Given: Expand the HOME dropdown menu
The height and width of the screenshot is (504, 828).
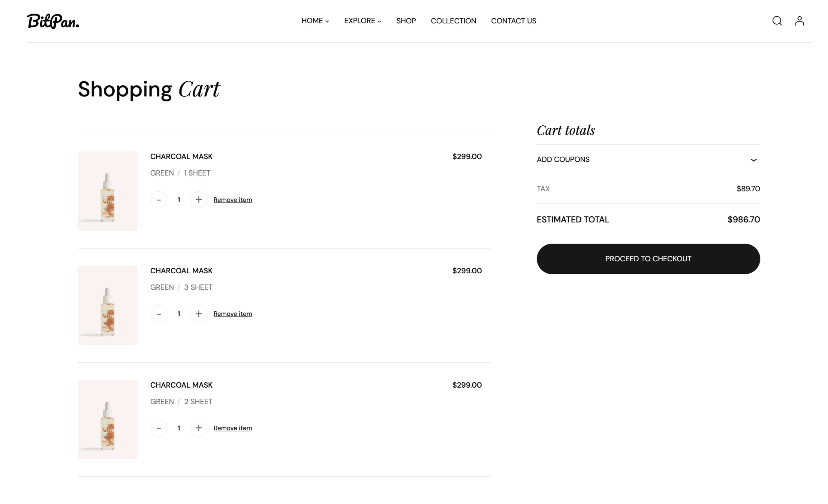Looking at the screenshot, I should 315,21.
